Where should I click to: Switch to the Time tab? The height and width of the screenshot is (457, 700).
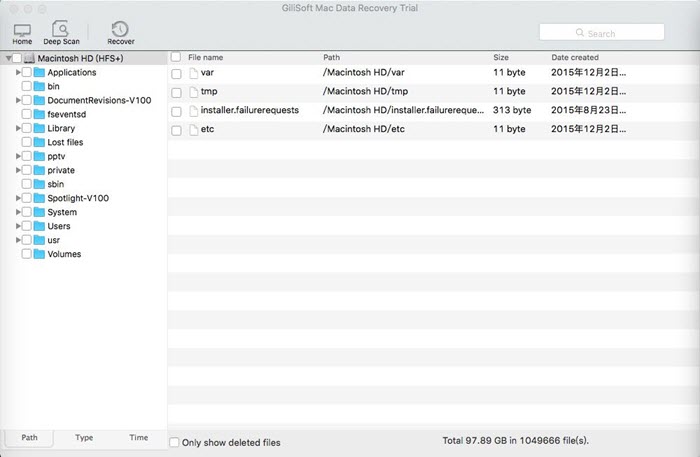coord(138,438)
